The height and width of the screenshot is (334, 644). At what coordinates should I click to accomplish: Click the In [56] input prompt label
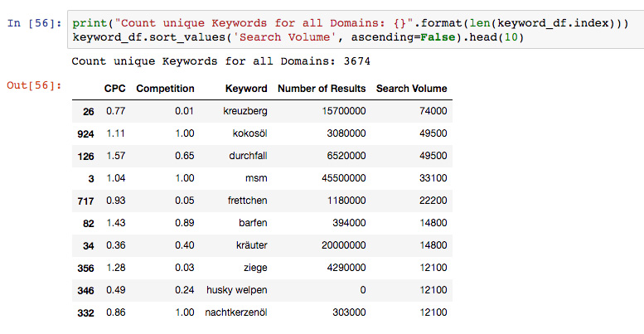click(34, 23)
